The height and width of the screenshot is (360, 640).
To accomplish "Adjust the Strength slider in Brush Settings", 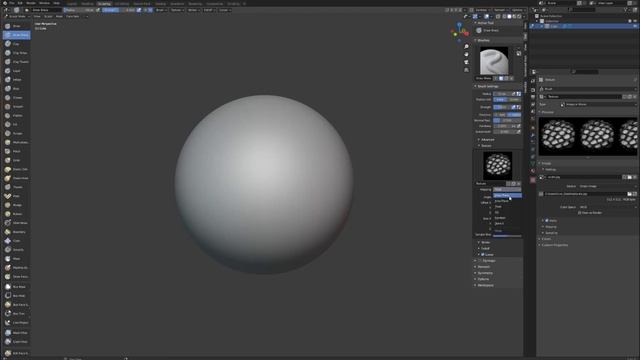I will [502, 107].
